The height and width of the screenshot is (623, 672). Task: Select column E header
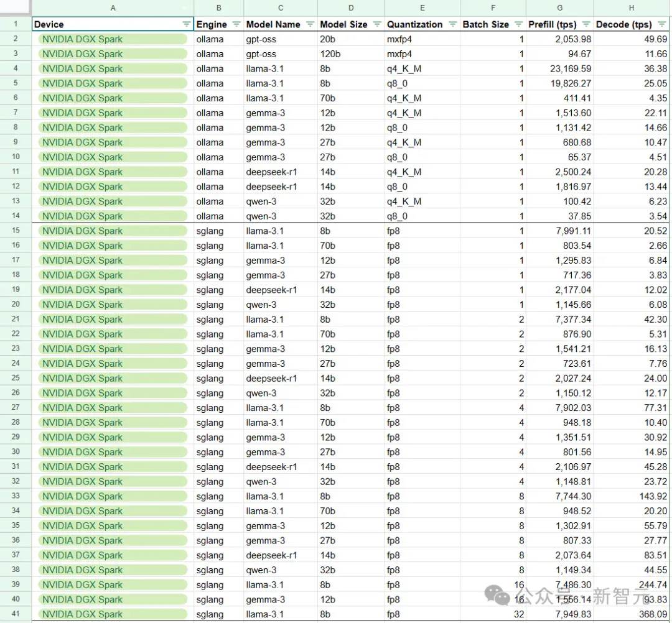tap(422, 7)
